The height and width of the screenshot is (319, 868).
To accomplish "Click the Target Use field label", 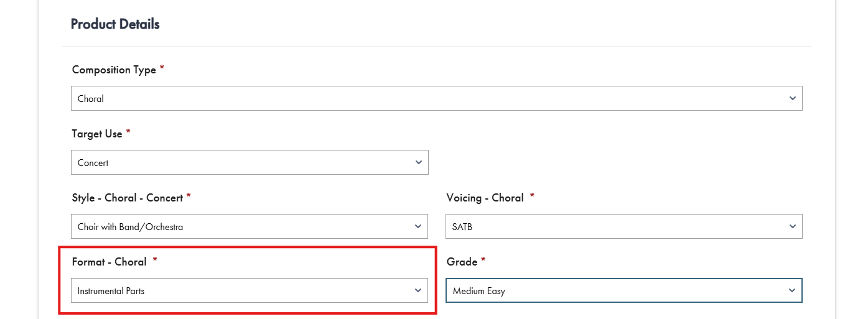I will coord(97,134).
